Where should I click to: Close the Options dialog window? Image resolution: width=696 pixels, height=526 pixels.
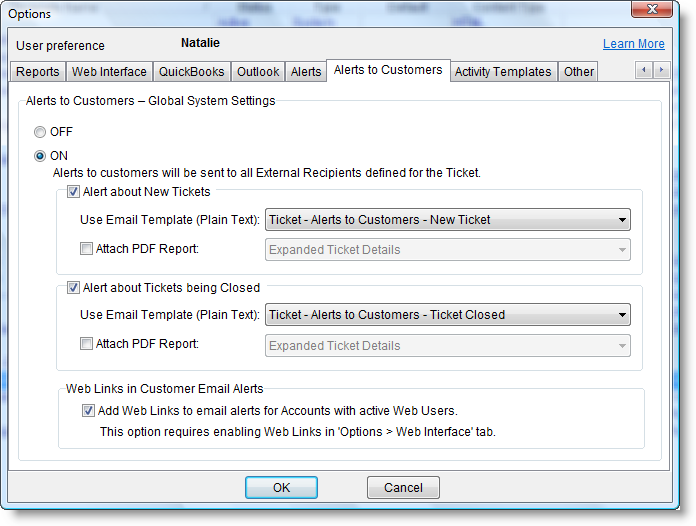655,13
